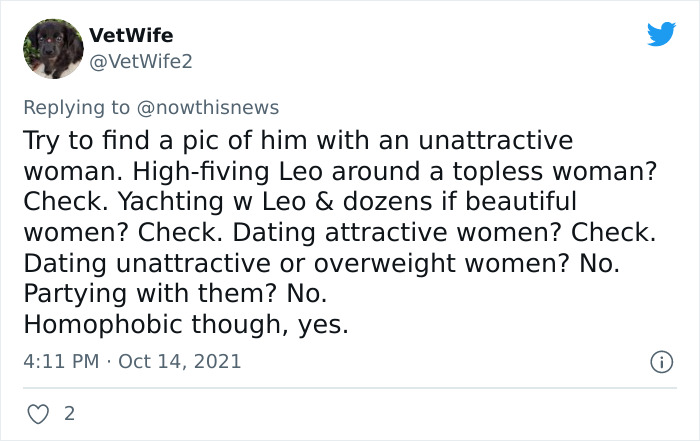Viewport: 700px width, 441px height.
Task: Click the line starting "woman. High-fiving Leo"
Action: tap(338, 171)
